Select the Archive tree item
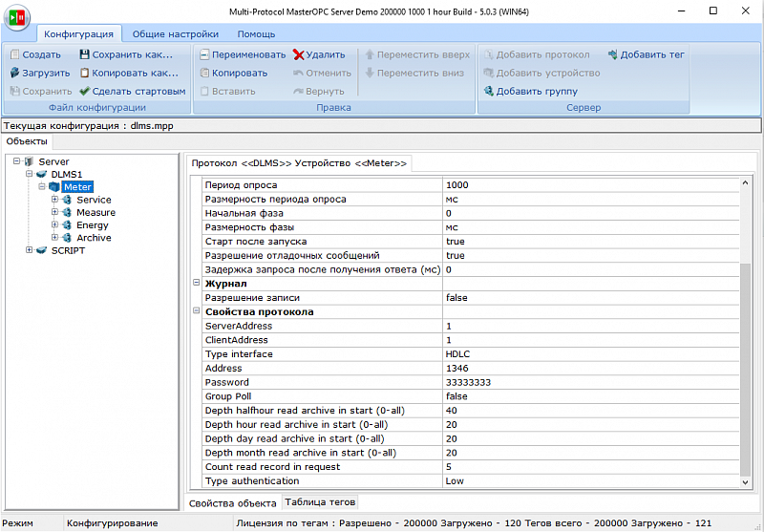The image size is (764, 532). (94, 238)
